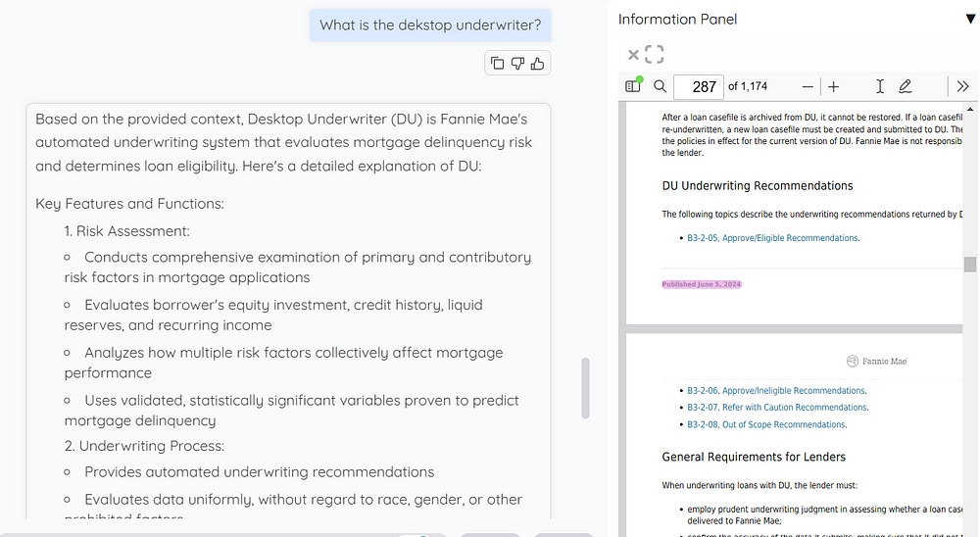Screen dimensions: 980x537
Task: Click the '2. Underwriting Process:' list item
Action: click(144, 446)
